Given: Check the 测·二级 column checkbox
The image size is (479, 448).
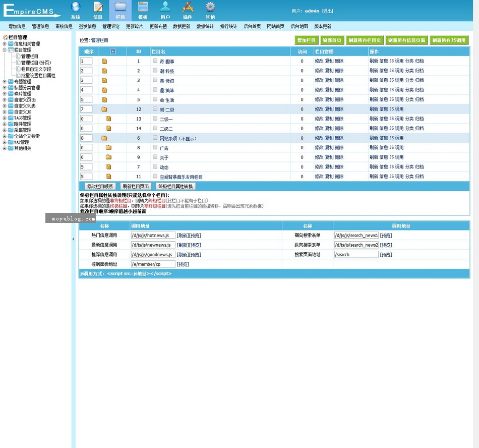Looking at the screenshot, I should [155, 109].
